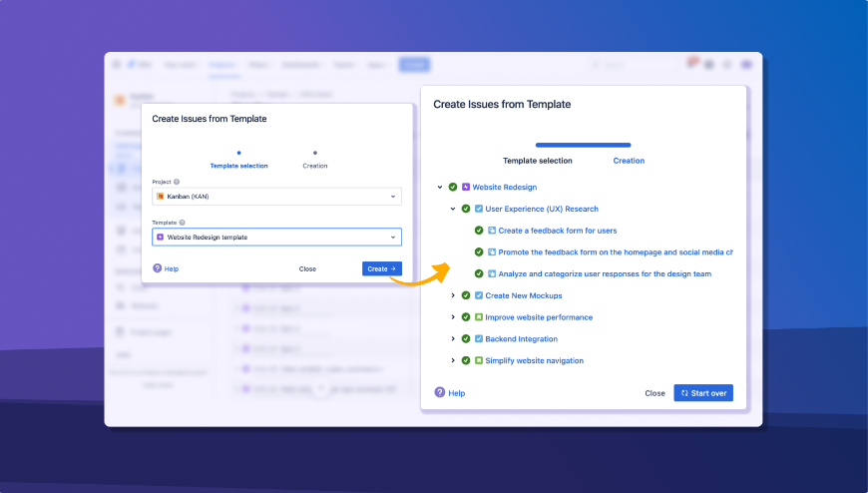Click the Start over button
The height and width of the screenshot is (493, 868).
[x=703, y=393]
